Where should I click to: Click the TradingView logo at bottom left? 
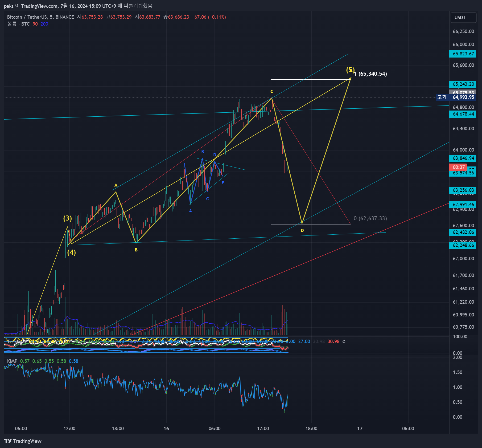pos(23,441)
